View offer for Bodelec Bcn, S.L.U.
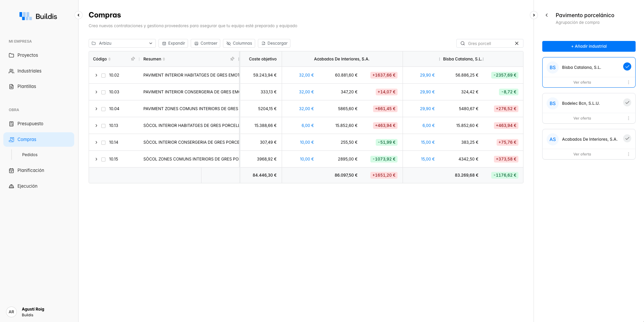The width and height of the screenshot is (644, 322). (x=582, y=118)
